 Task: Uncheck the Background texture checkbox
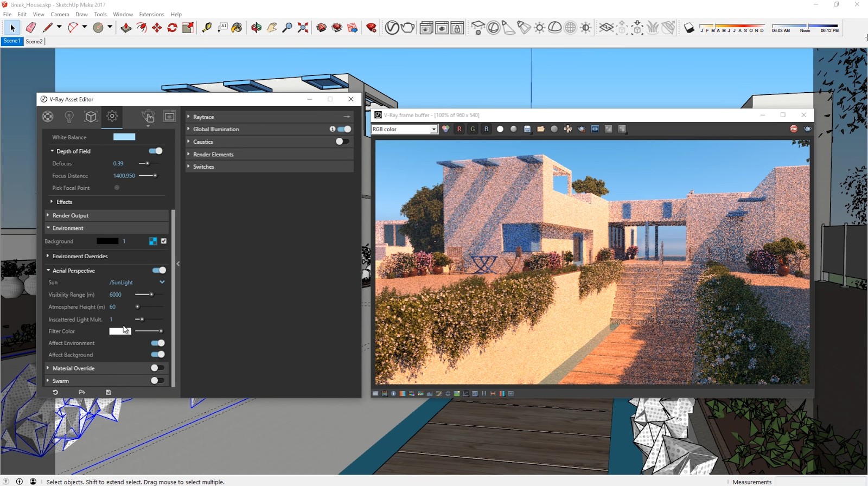[x=164, y=241]
